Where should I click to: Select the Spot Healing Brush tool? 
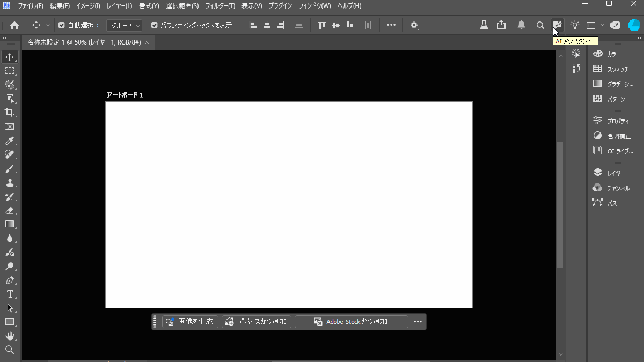click(10, 154)
